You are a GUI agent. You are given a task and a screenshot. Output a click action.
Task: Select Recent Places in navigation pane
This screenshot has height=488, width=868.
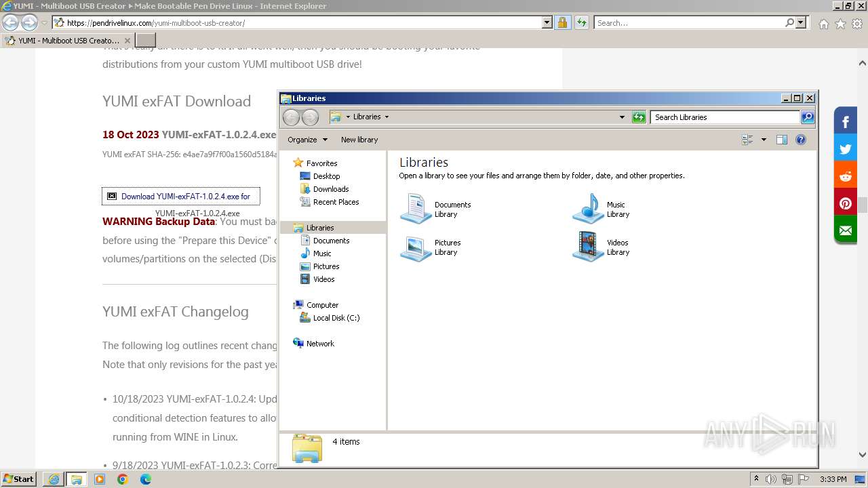tap(336, 202)
